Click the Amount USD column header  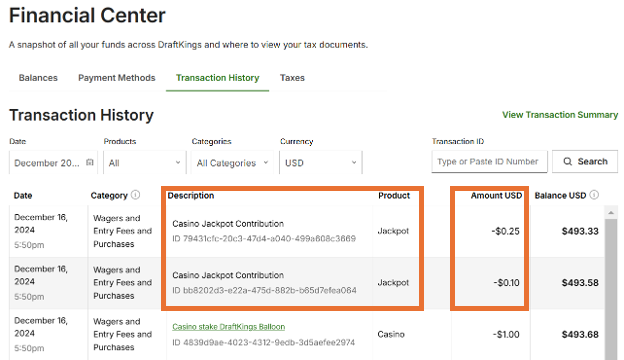tap(496, 196)
